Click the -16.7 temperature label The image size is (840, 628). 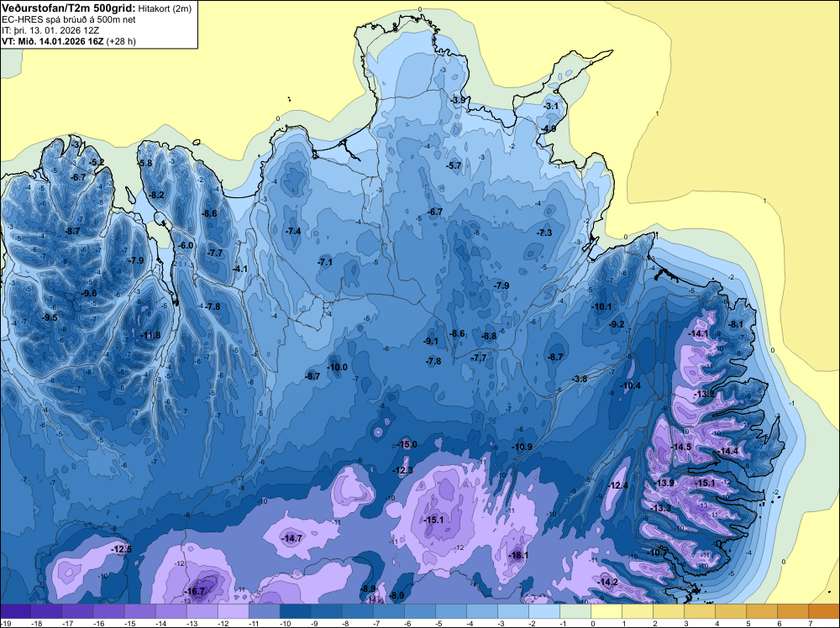[195, 592]
